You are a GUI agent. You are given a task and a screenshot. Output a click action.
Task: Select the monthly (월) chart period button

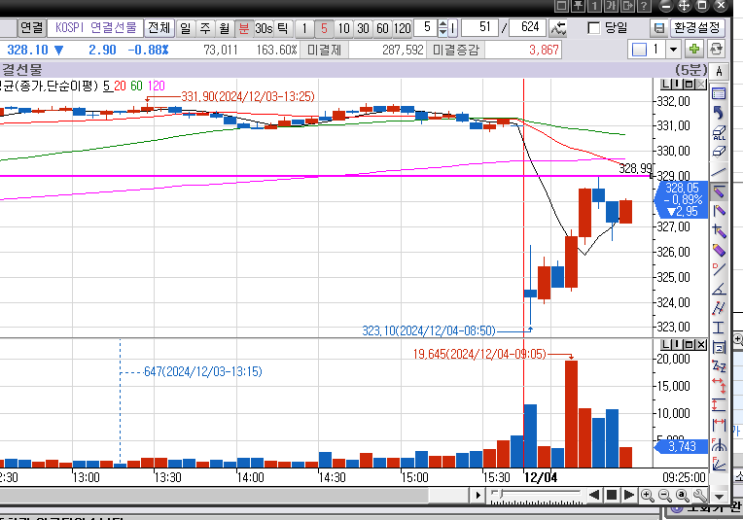224,28
